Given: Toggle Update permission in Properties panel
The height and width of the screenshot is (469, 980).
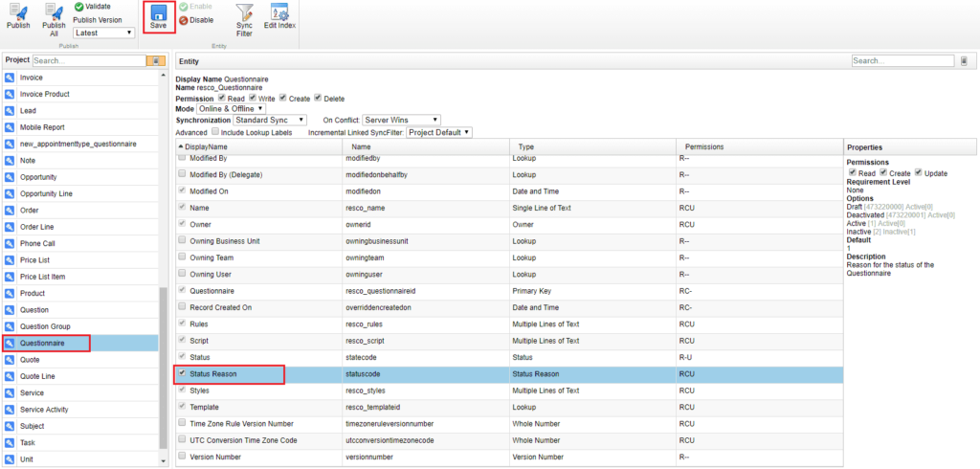Looking at the screenshot, I should (x=919, y=172).
